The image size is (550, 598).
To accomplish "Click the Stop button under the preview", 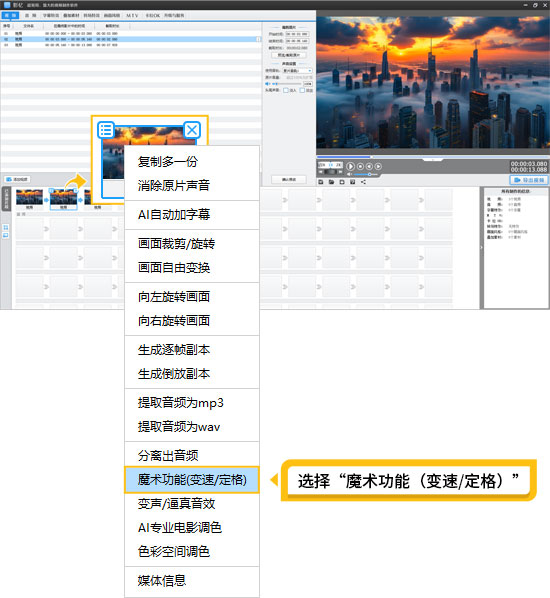I will 360,166.
